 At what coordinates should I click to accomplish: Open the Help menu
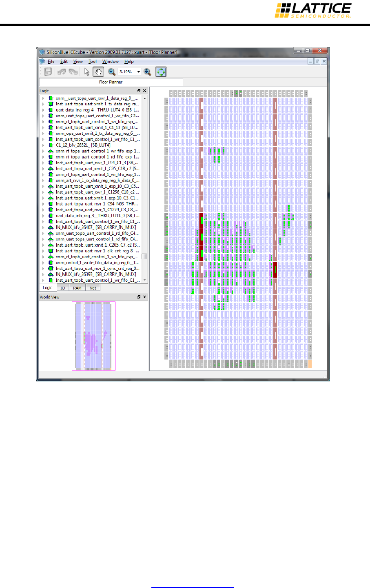pos(129,62)
